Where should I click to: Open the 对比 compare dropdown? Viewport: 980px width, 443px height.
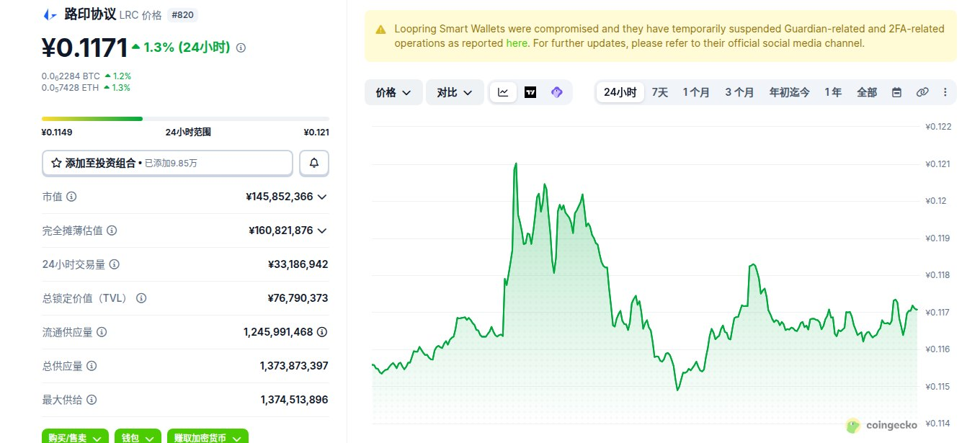coord(455,92)
